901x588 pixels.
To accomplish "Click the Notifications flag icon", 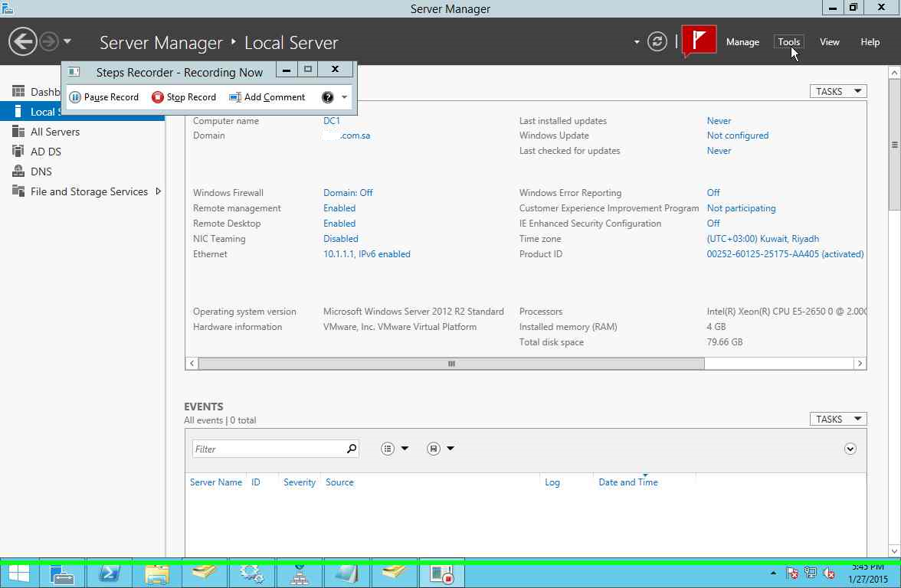I will coord(698,41).
